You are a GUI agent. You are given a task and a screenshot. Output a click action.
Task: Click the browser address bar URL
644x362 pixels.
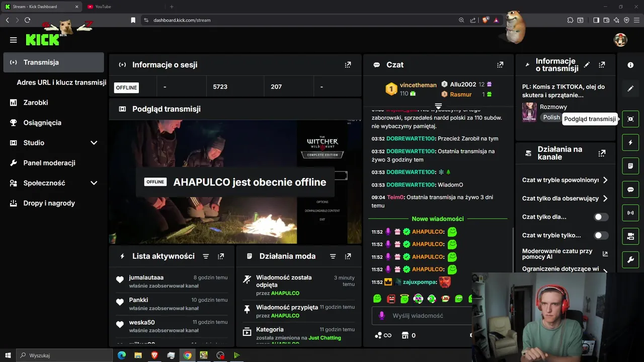[182, 20]
